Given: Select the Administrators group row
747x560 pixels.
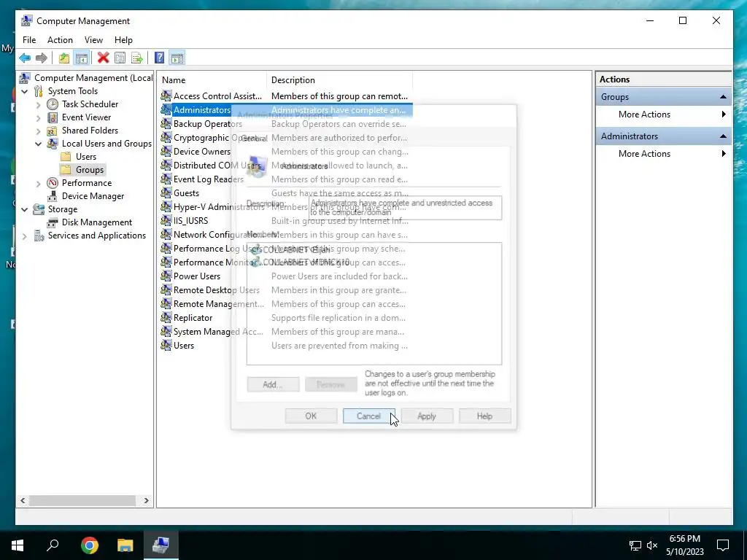Looking at the screenshot, I should [286, 110].
